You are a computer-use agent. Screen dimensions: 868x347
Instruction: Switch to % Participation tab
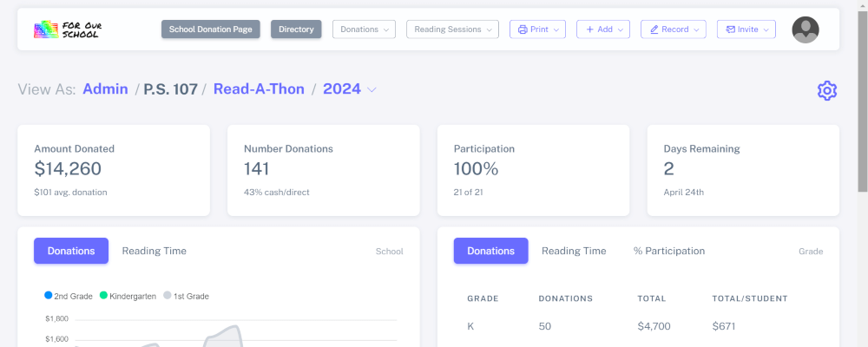click(x=668, y=251)
